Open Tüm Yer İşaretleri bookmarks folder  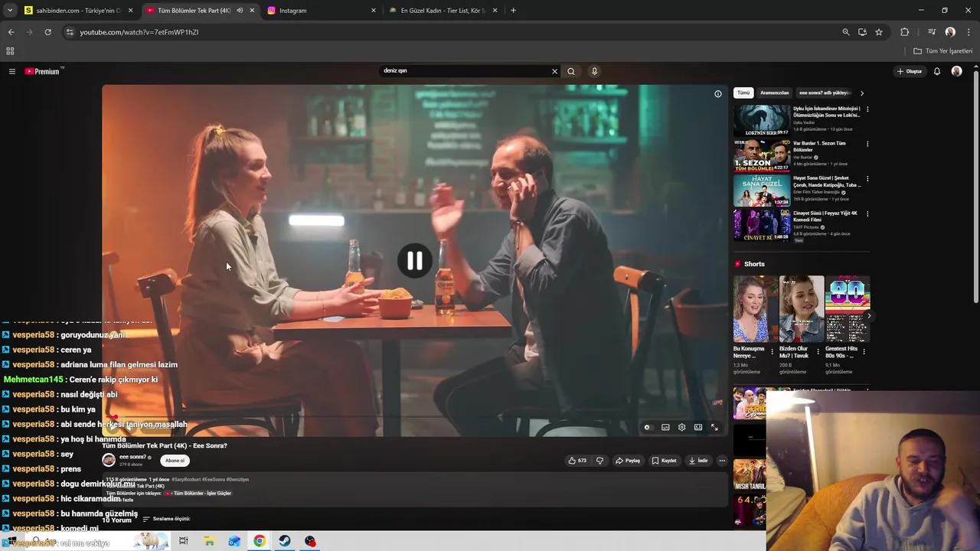coord(943,51)
